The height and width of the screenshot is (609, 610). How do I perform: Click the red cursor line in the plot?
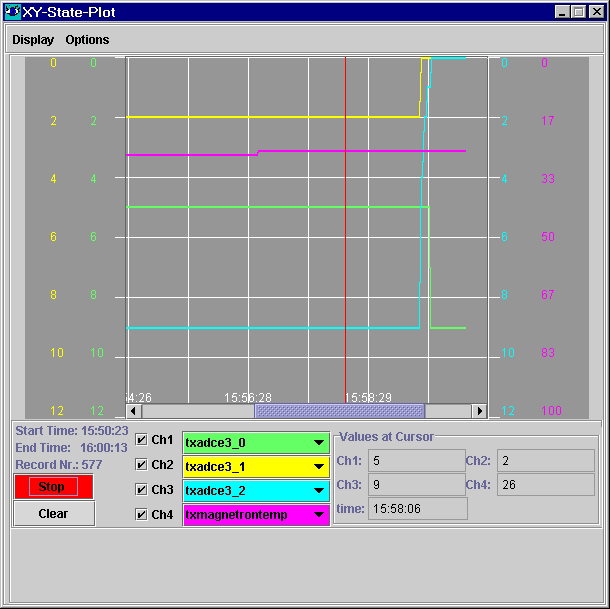pyautogui.click(x=345, y=230)
